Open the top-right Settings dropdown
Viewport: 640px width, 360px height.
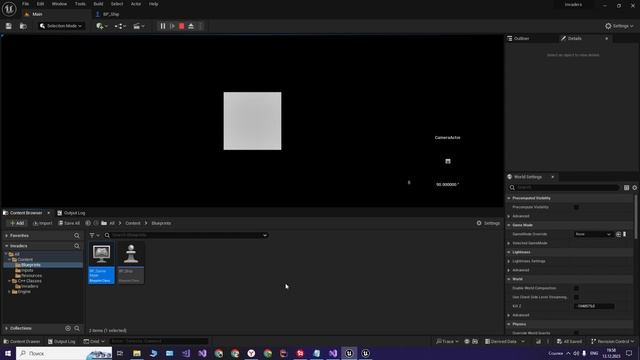619,26
